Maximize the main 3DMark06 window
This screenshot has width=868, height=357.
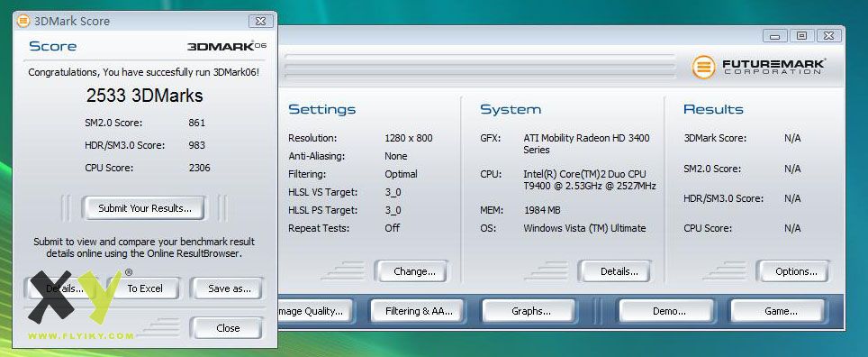tap(801, 36)
